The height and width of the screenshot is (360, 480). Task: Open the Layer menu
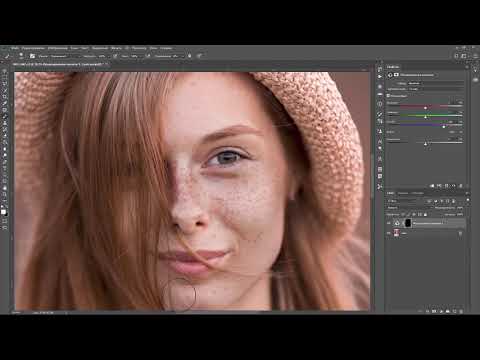[x=74, y=48]
